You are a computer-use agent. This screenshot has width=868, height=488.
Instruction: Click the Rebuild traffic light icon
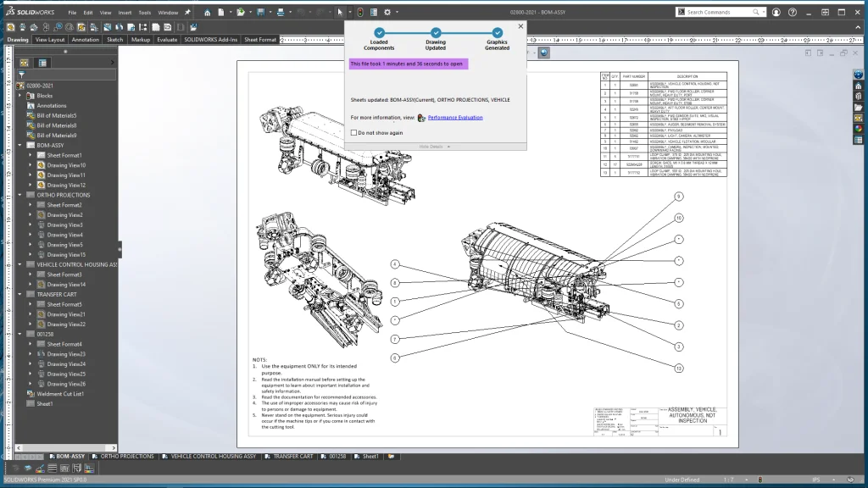(359, 12)
